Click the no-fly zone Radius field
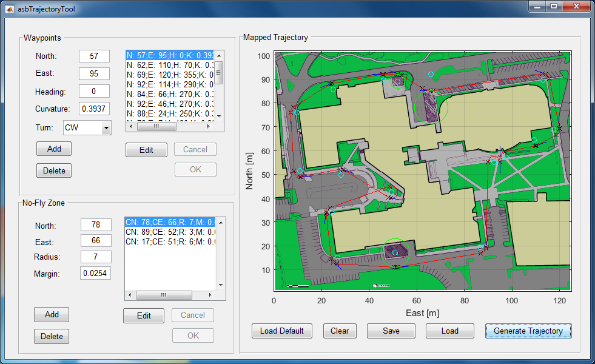Screen dimensions: 595x364 pos(96,257)
